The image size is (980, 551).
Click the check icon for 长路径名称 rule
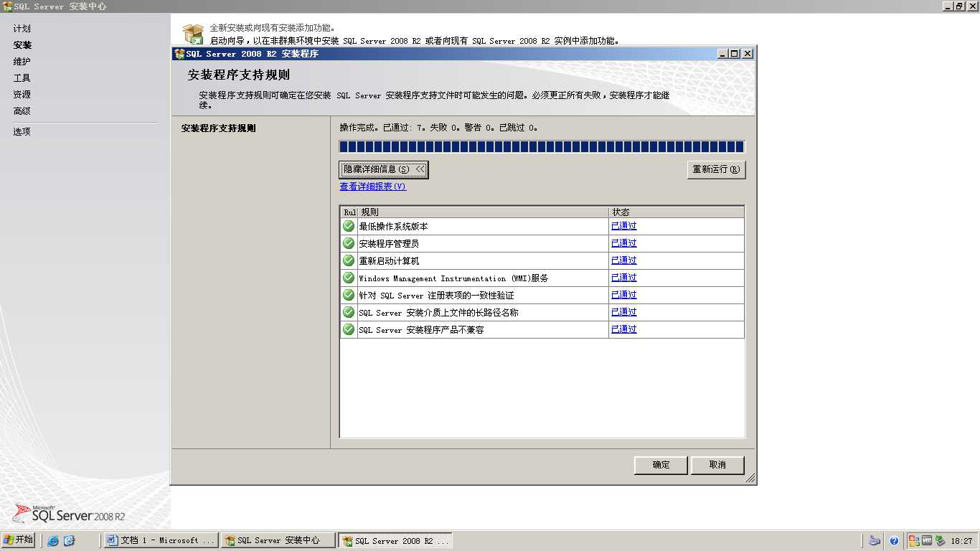pyautogui.click(x=349, y=312)
